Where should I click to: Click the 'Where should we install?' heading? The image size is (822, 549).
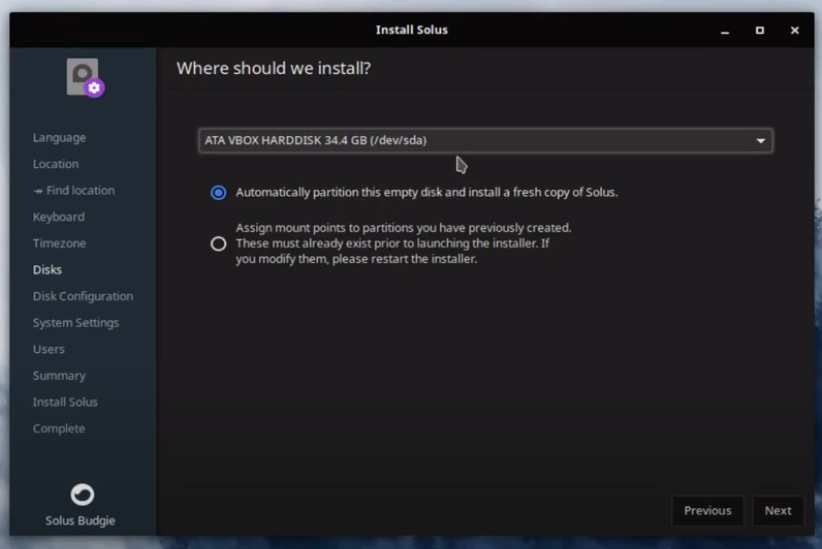[274, 68]
